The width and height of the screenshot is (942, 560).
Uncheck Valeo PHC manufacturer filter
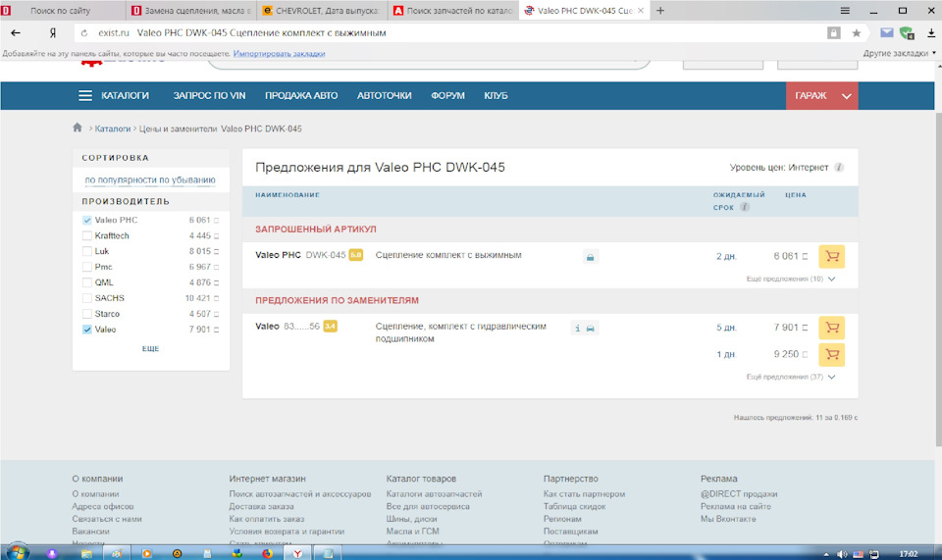[x=87, y=221]
